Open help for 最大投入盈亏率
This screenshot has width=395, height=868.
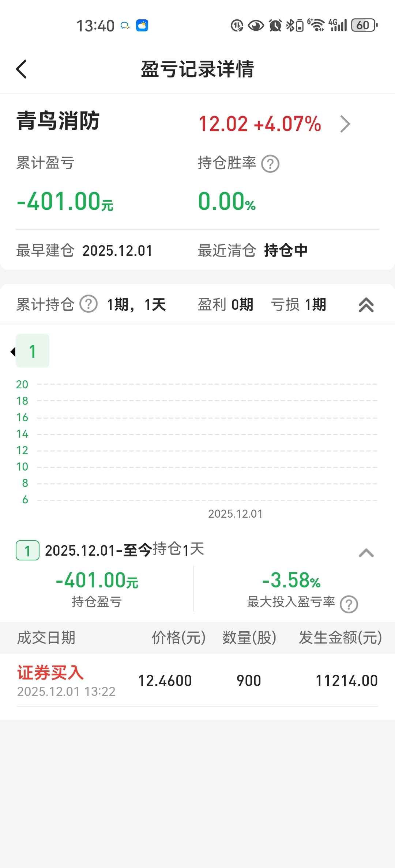click(x=349, y=604)
